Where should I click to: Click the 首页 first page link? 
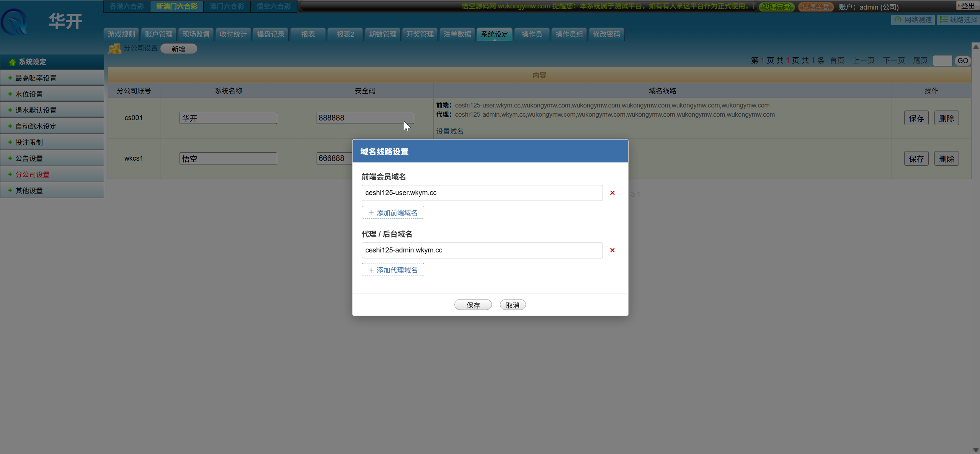[x=837, y=60]
